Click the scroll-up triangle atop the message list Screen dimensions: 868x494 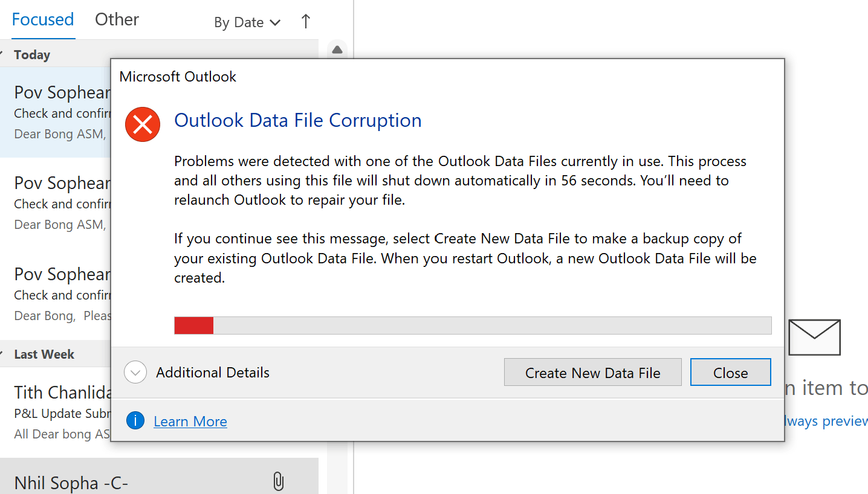pos(337,50)
